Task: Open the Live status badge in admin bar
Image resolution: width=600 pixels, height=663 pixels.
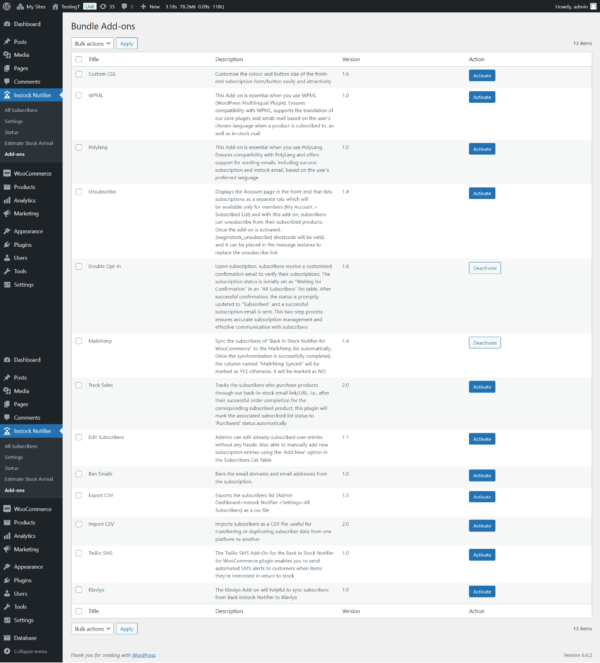Action: pyautogui.click(x=89, y=6)
